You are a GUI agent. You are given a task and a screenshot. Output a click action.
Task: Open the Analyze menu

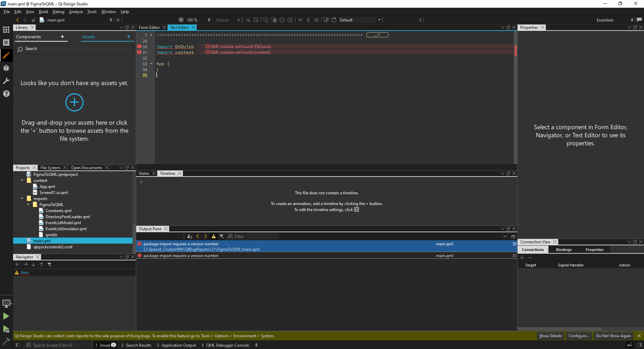[x=76, y=12]
